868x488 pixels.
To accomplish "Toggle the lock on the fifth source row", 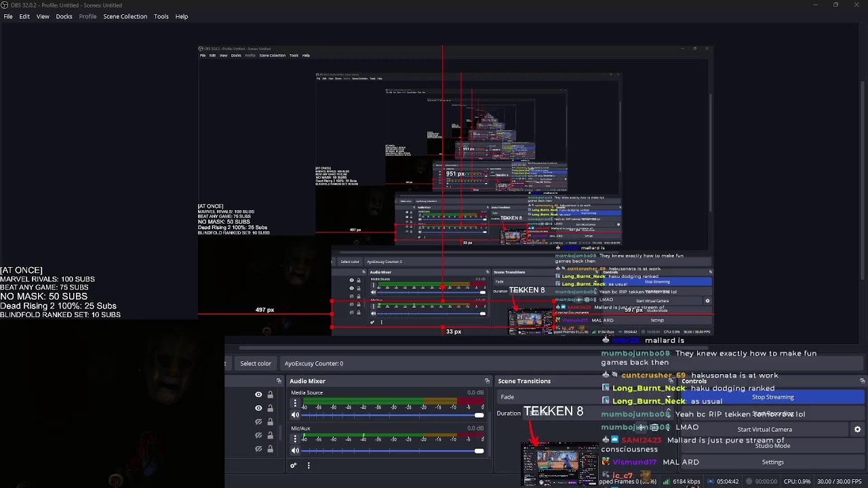I will point(270,449).
